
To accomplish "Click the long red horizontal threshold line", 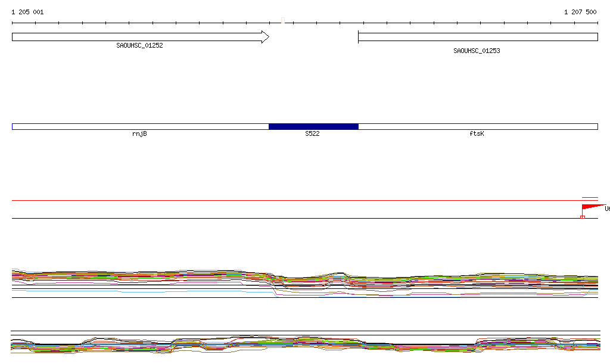I will pos(298,201).
